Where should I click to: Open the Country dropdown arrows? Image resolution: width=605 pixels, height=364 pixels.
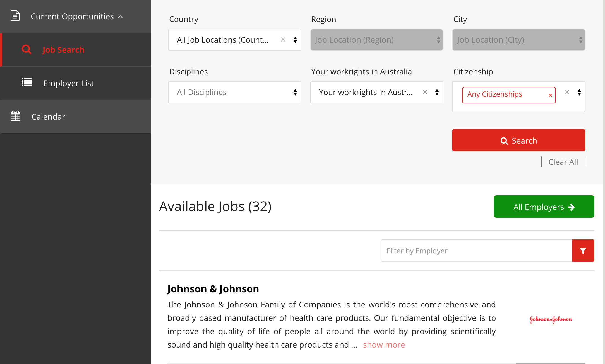295,40
